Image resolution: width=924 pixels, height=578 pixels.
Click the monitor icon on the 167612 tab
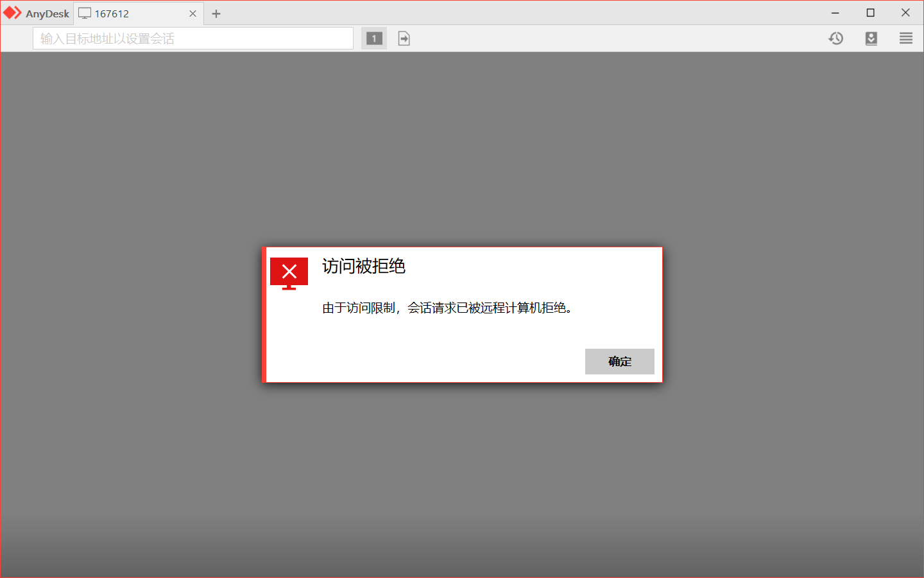pos(85,13)
